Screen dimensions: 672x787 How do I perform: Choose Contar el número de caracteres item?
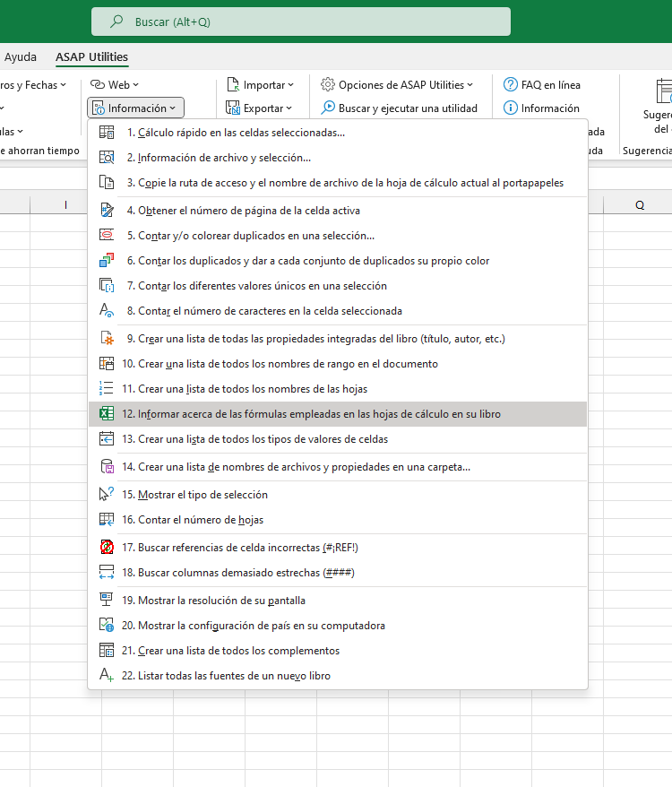[338, 311]
